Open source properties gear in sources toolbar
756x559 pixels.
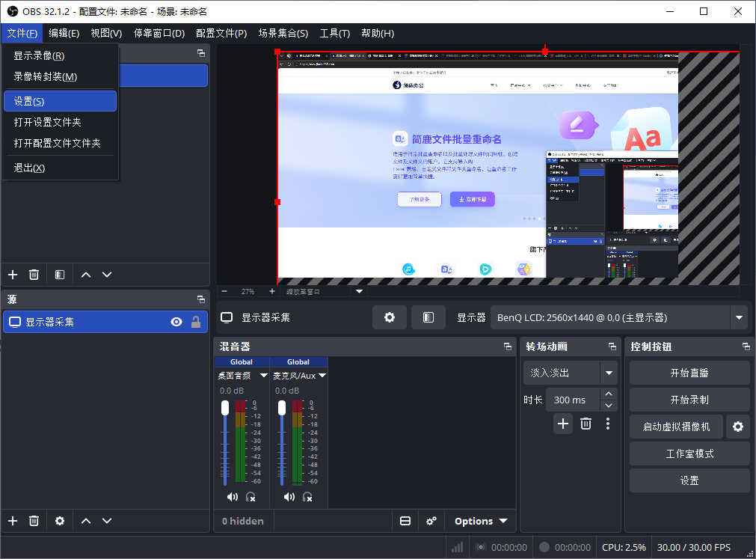tap(60, 521)
